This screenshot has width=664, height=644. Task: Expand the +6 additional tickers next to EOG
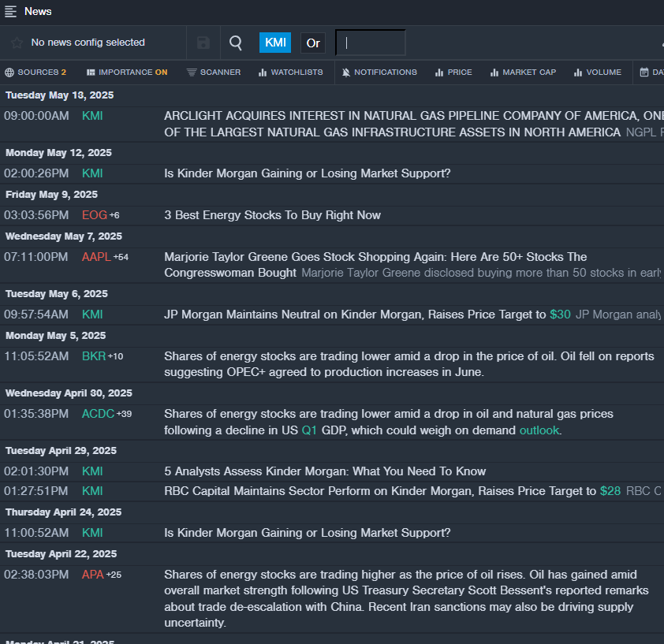click(x=114, y=215)
